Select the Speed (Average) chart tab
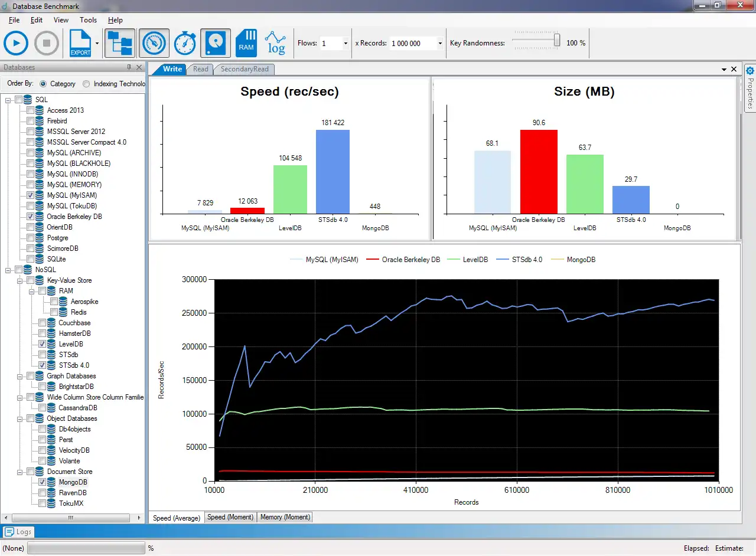Viewport: 756px width, 556px height. [x=177, y=518]
